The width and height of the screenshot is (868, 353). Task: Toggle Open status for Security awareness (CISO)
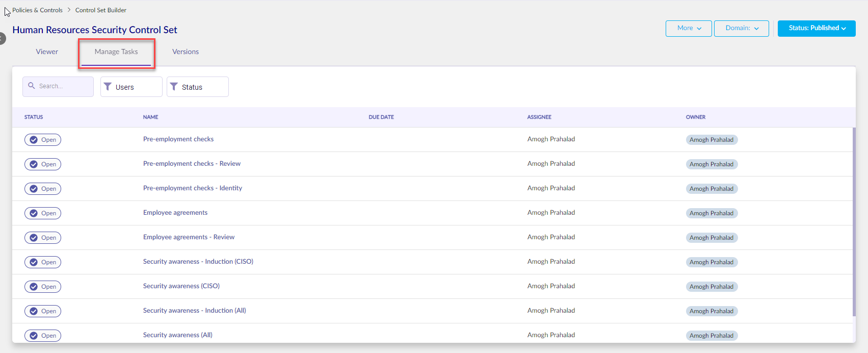[43, 287]
